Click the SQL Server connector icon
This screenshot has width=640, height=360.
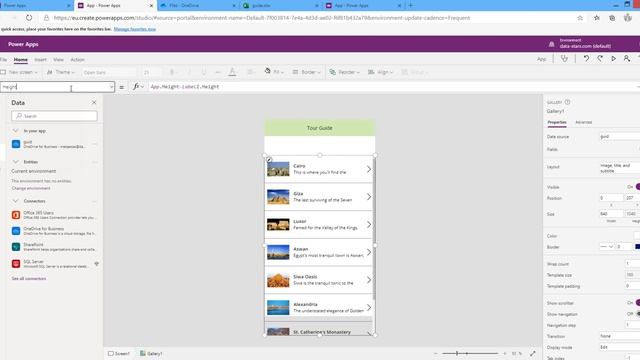[x=16, y=264]
